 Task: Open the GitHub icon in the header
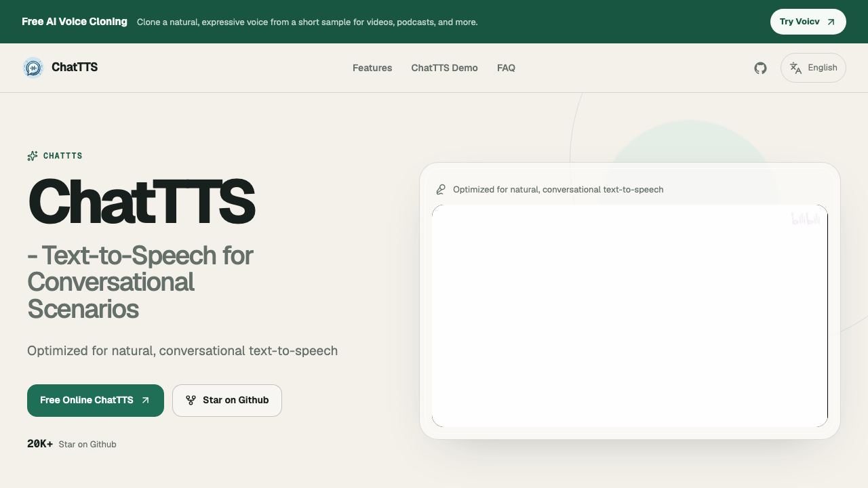tap(760, 68)
